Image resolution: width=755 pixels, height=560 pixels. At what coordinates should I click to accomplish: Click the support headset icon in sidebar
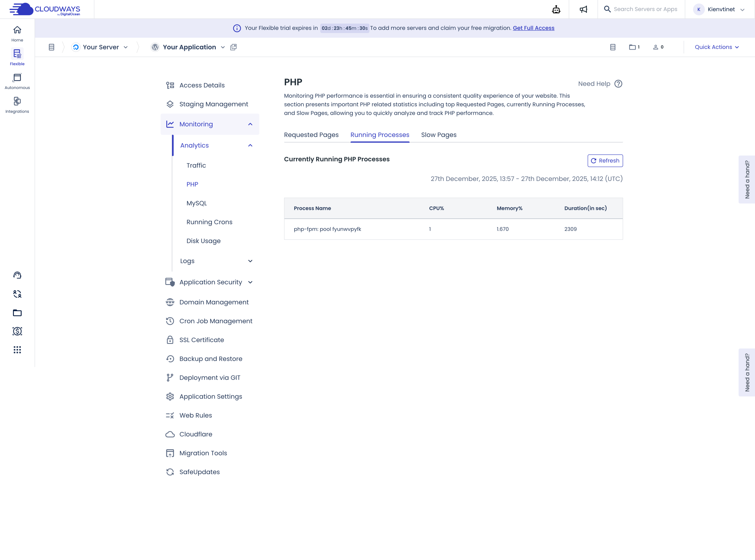[x=17, y=275]
